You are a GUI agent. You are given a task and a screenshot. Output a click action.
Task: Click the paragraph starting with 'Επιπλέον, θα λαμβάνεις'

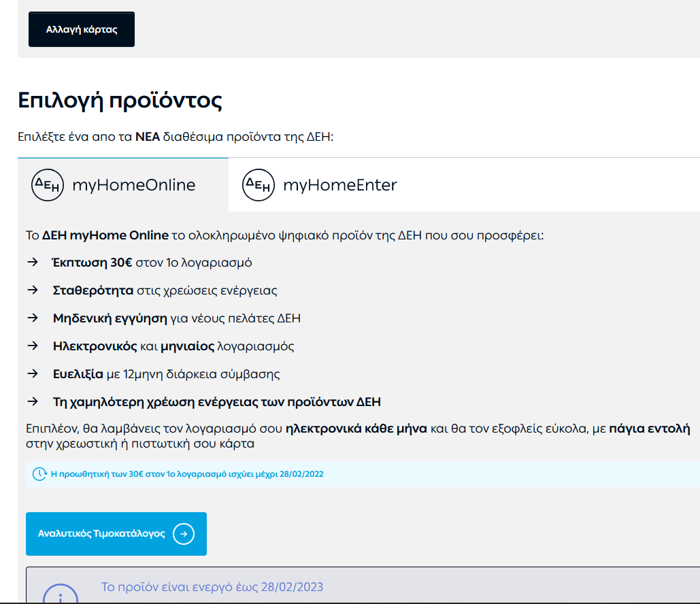pos(358,436)
